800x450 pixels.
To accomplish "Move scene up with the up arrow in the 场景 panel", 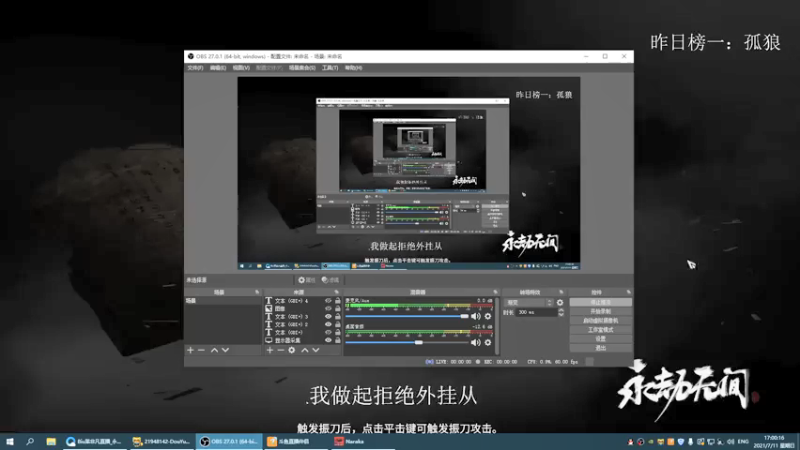I will coord(214,350).
